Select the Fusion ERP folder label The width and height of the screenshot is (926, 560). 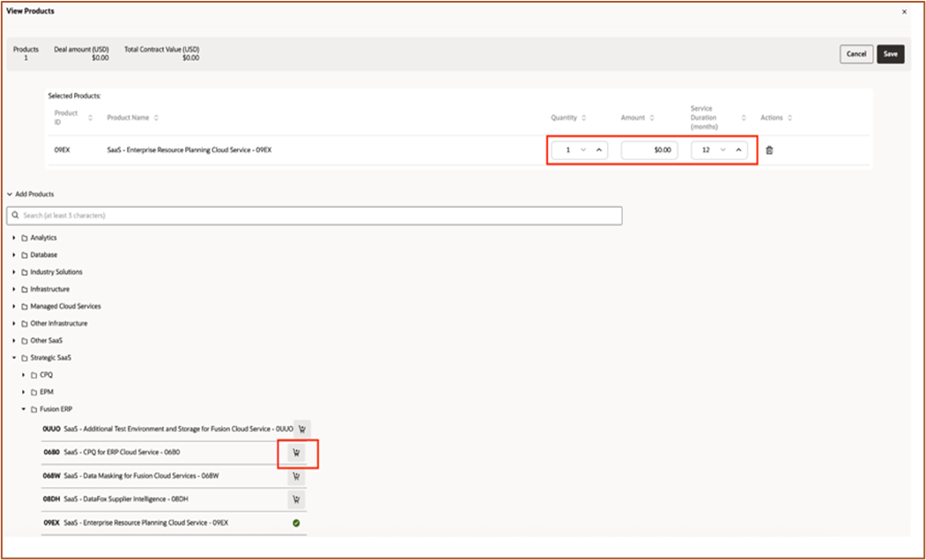pos(56,409)
